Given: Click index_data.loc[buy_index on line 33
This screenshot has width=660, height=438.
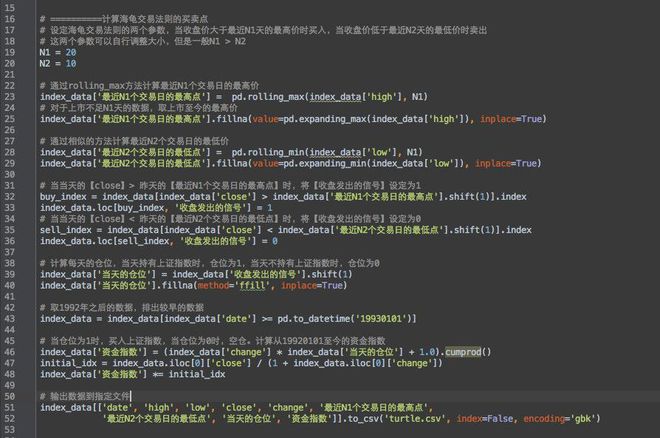Looking at the screenshot, I should [102, 208].
